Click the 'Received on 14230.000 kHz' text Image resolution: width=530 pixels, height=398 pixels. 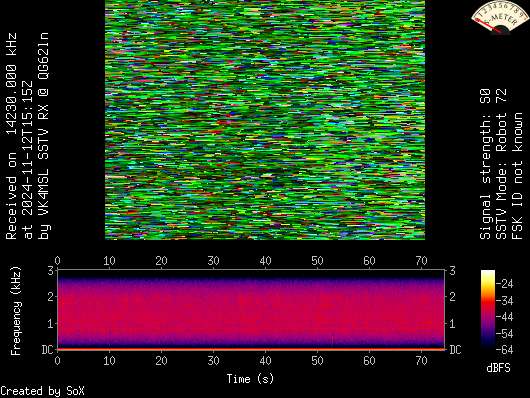point(12,136)
